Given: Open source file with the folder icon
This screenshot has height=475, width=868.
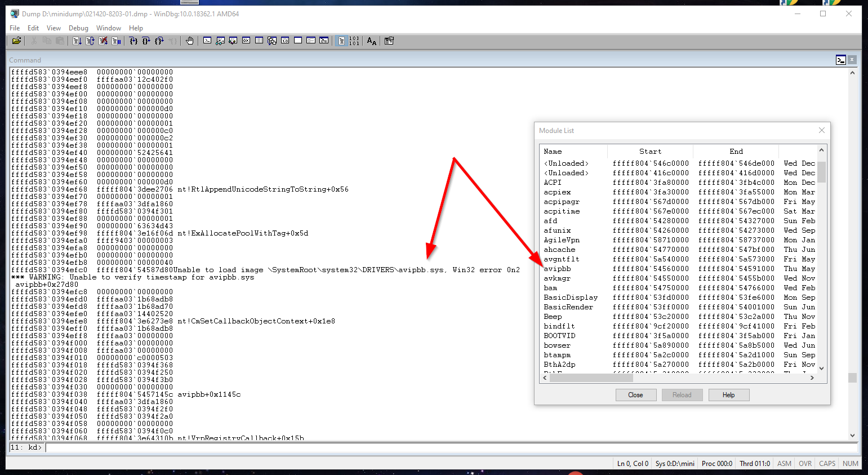Looking at the screenshot, I should pyautogui.click(x=17, y=41).
